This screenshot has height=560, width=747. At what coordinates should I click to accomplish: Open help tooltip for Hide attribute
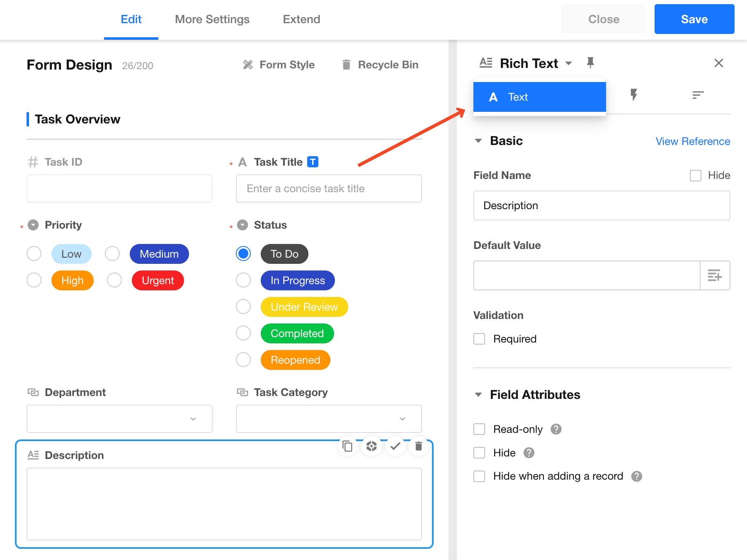[529, 453]
